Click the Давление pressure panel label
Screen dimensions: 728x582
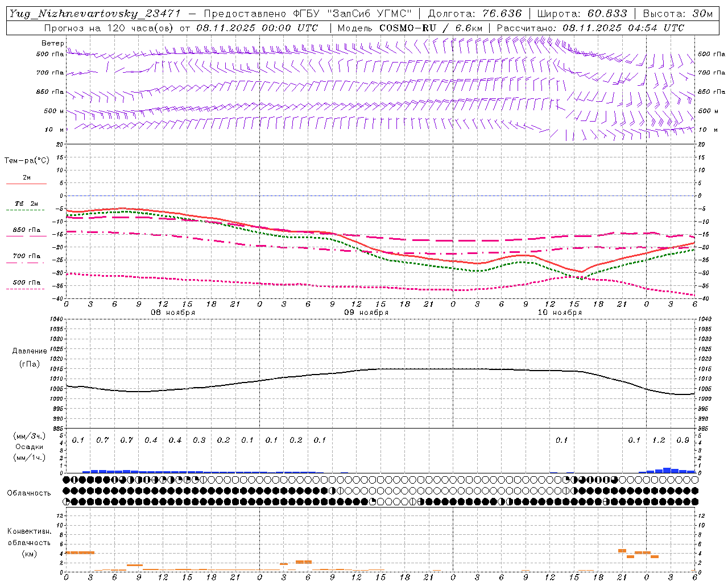pos(30,351)
